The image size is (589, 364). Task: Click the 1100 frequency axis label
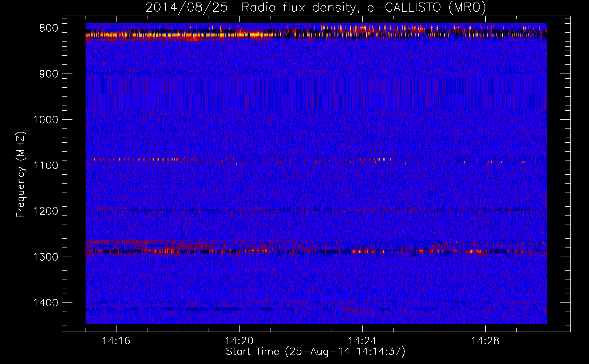click(46, 165)
